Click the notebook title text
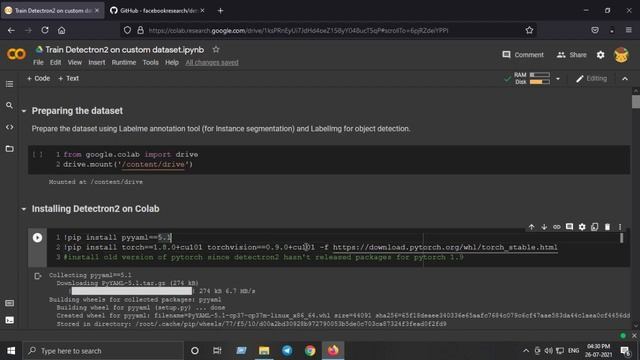The height and width of the screenshot is (360, 640). click(124, 49)
